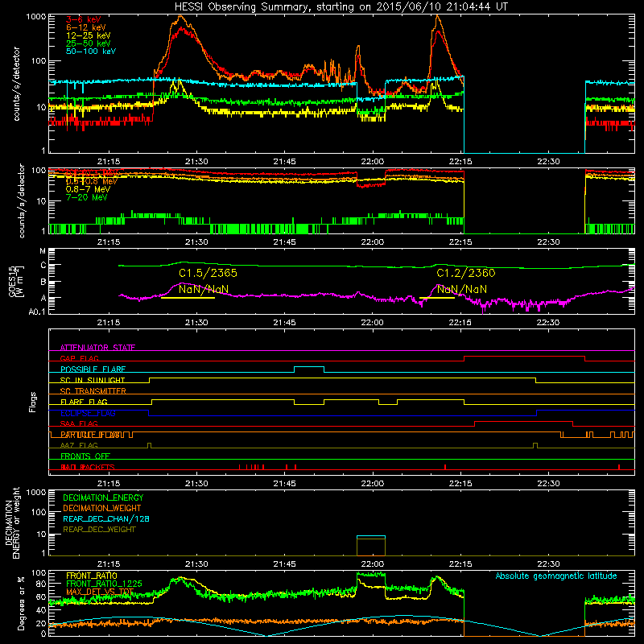Click the 7-20 MeV legend label
This screenshot has height=644, width=644.
click(x=86, y=197)
